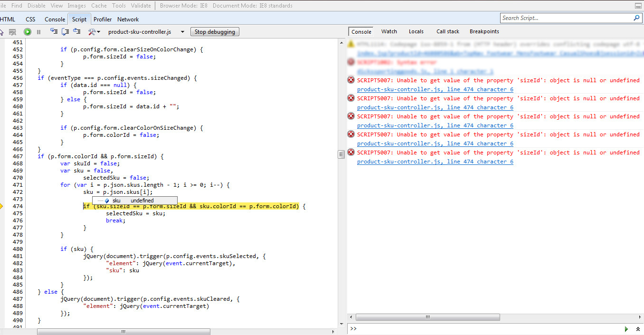
Task: Open the Validate menu
Action: 140,6
